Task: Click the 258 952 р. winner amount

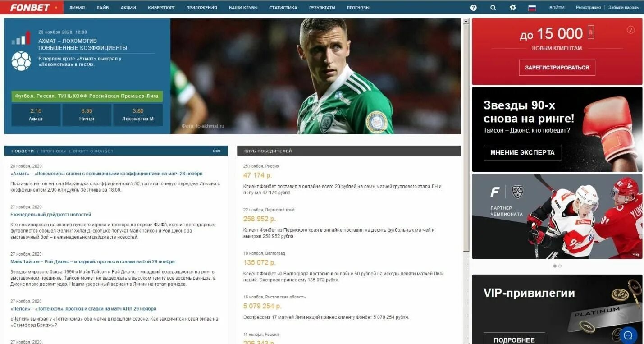Action: [260, 219]
